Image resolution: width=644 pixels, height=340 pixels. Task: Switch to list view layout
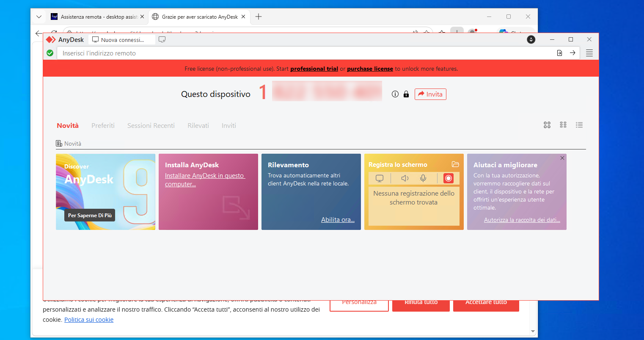579,125
